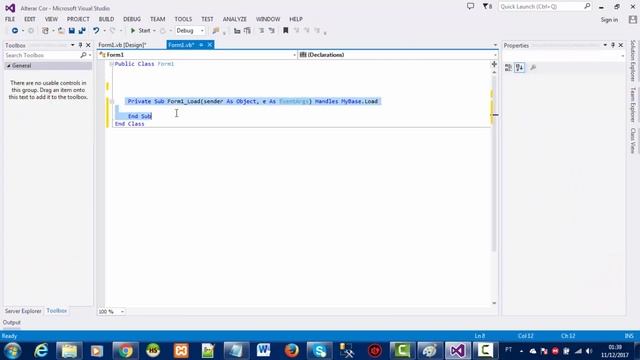
Task: Collapse the Public Class Form1 code region
Action: [111, 64]
